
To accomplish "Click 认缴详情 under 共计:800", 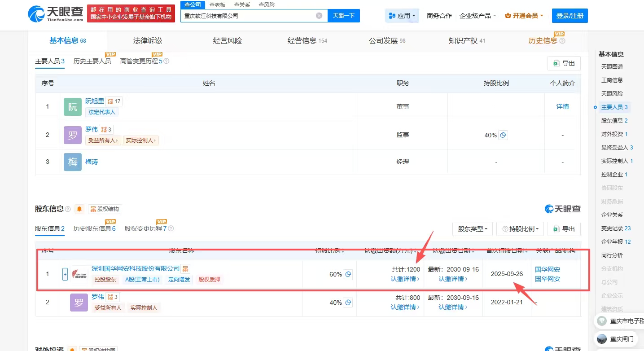I will [x=405, y=307].
